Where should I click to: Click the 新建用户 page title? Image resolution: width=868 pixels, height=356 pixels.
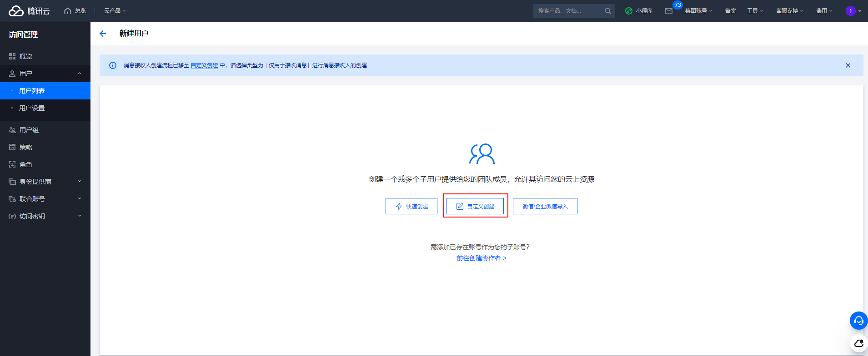pos(134,34)
